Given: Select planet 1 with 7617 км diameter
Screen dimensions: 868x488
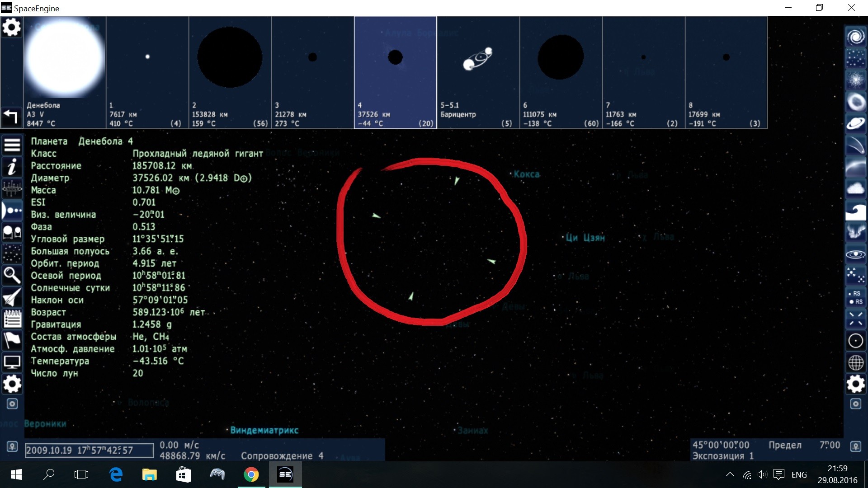Looking at the screenshot, I should pyautogui.click(x=147, y=72).
